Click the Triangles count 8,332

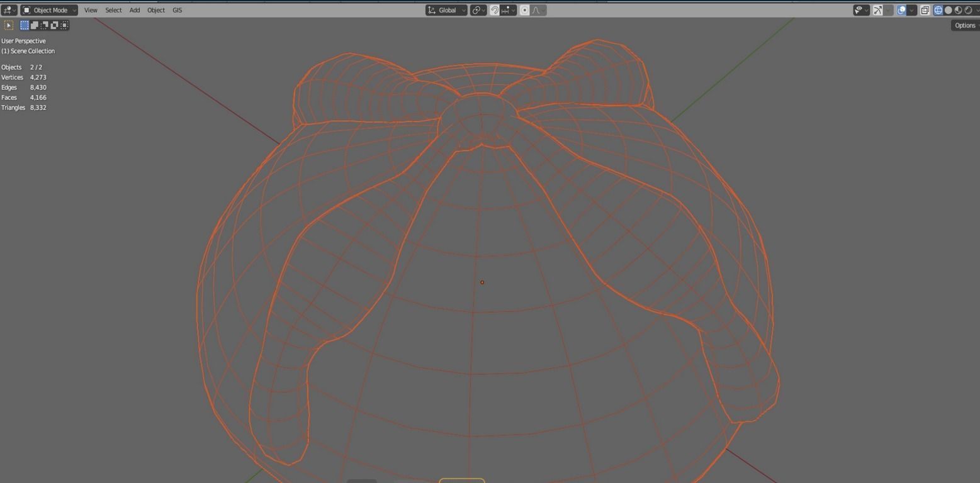(x=38, y=108)
